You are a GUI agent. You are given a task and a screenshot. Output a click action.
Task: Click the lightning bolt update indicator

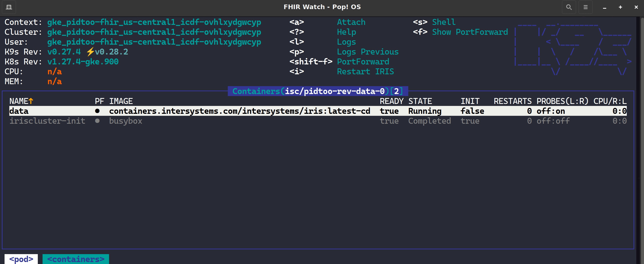[x=90, y=52]
